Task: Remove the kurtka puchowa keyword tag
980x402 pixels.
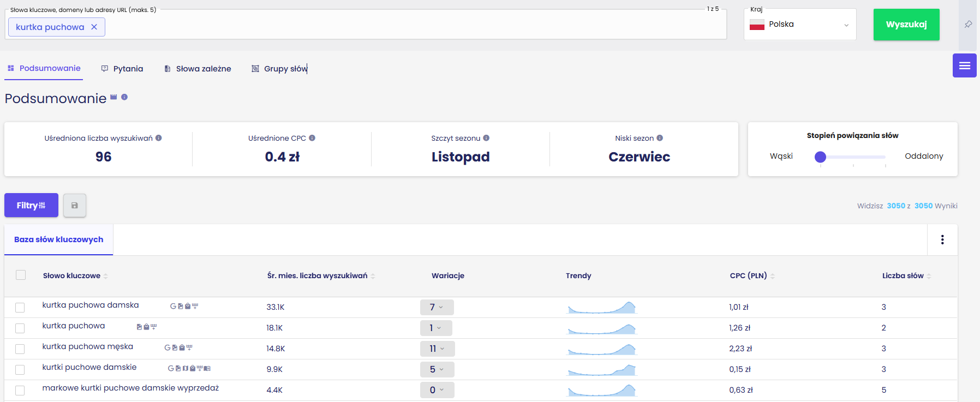Action: click(94, 27)
